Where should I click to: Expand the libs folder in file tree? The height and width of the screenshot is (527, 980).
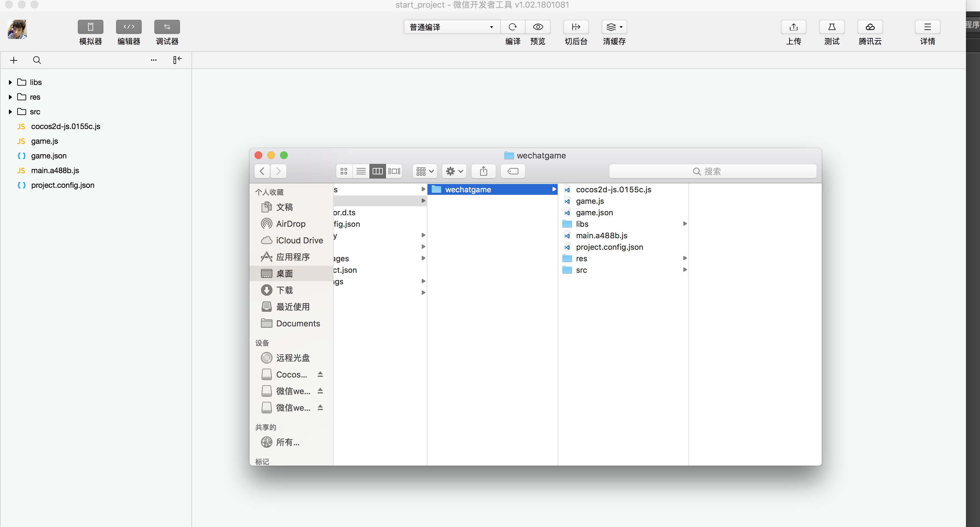tap(10, 82)
